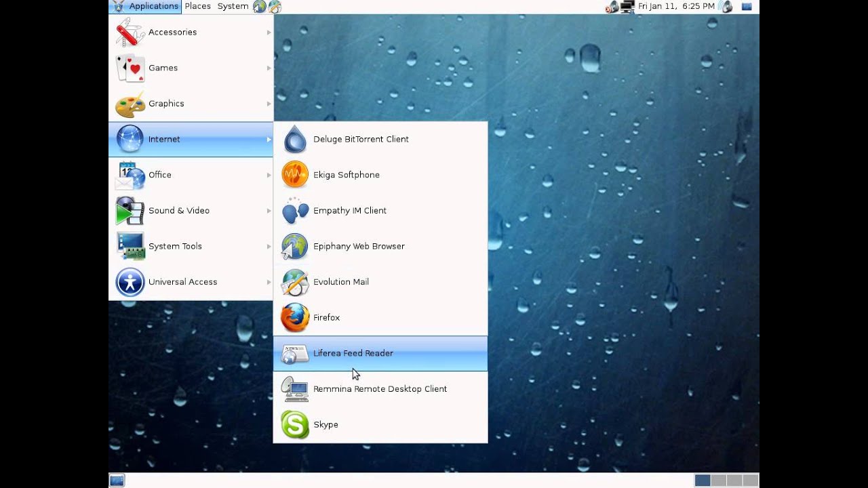Launch Ekiga Softphone
The height and width of the screenshot is (488, 868).
click(x=380, y=175)
